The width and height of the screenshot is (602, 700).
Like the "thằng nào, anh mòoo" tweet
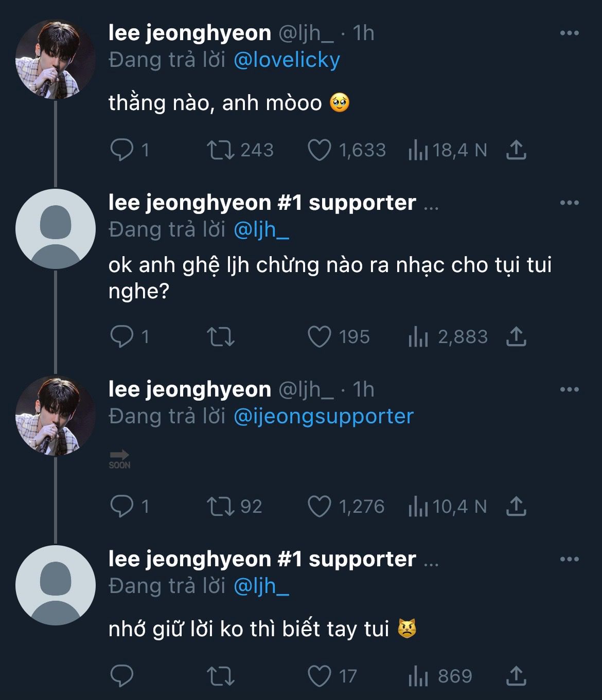pos(319,150)
